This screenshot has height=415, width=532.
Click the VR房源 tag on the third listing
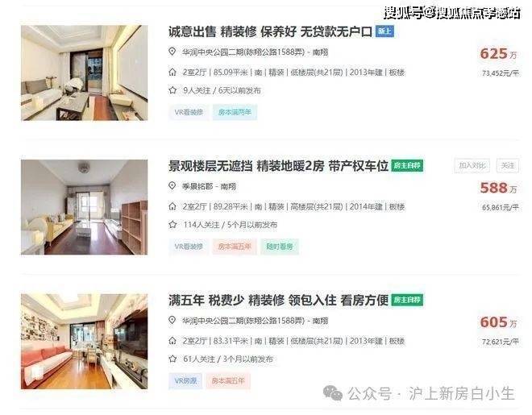(185, 381)
